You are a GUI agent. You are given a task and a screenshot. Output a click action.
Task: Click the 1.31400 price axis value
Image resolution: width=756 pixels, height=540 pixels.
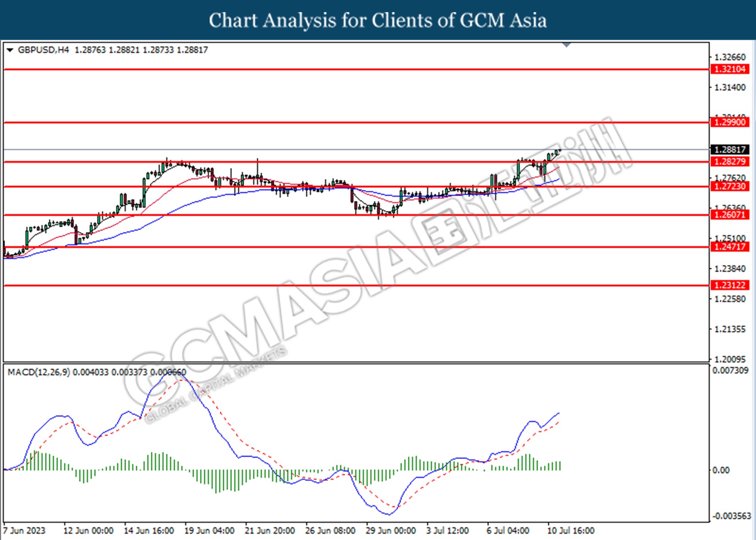(x=730, y=87)
